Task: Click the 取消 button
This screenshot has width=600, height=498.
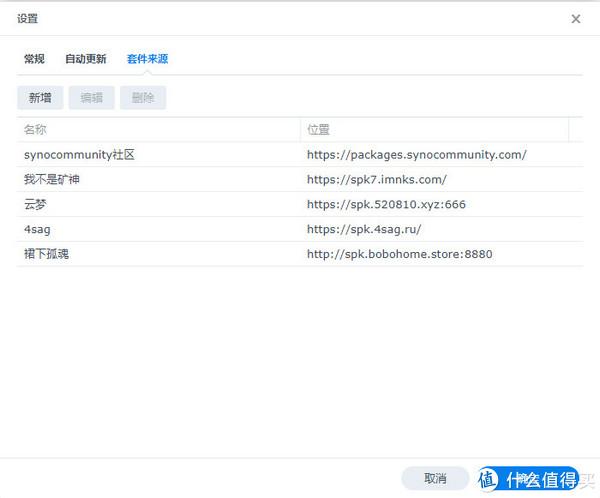Action: tap(435, 478)
